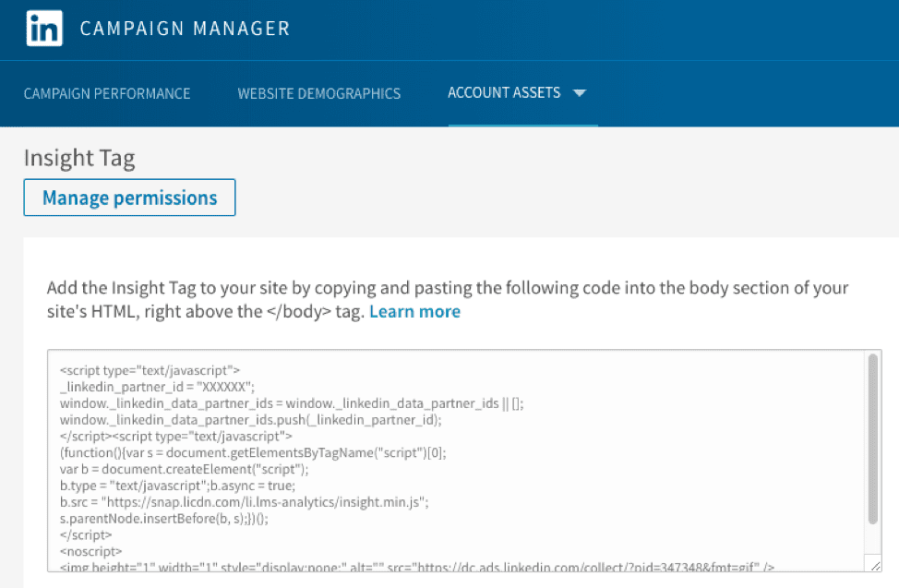Select the ACCOUNT ASSETS tab label
899x588 pixels.
[x=503, y=92]
